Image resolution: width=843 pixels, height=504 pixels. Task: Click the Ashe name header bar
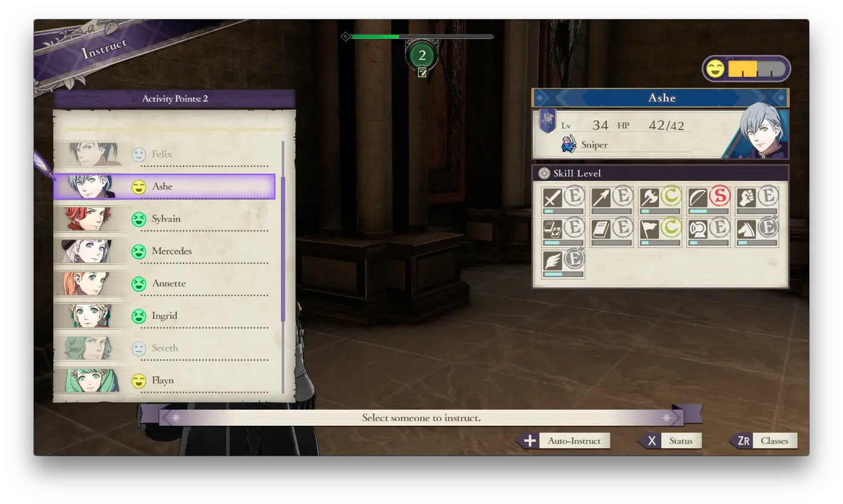[661, 98]
